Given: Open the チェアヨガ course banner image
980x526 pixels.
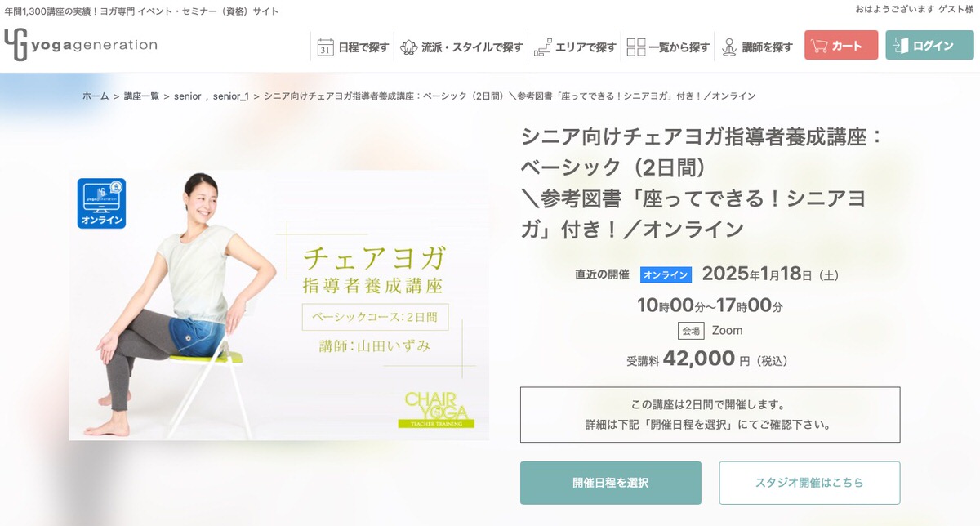Looking at the screenshot, I should click(x=279, y=305).
